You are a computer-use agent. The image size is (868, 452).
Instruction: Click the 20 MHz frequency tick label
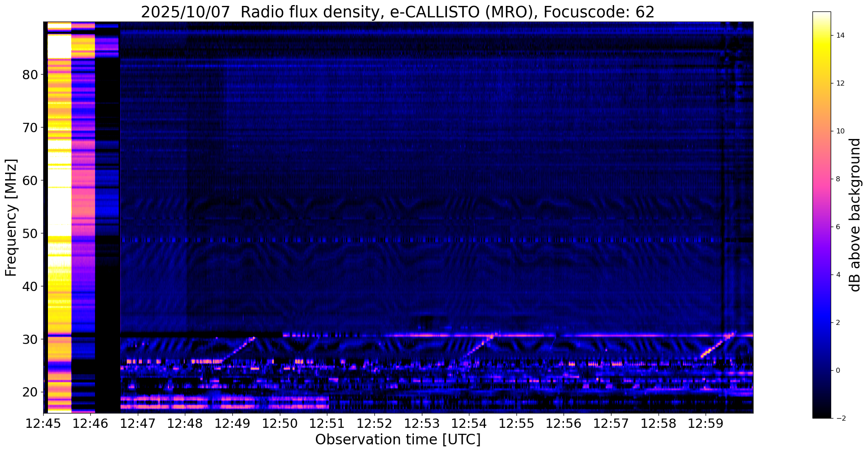[30, 392]
